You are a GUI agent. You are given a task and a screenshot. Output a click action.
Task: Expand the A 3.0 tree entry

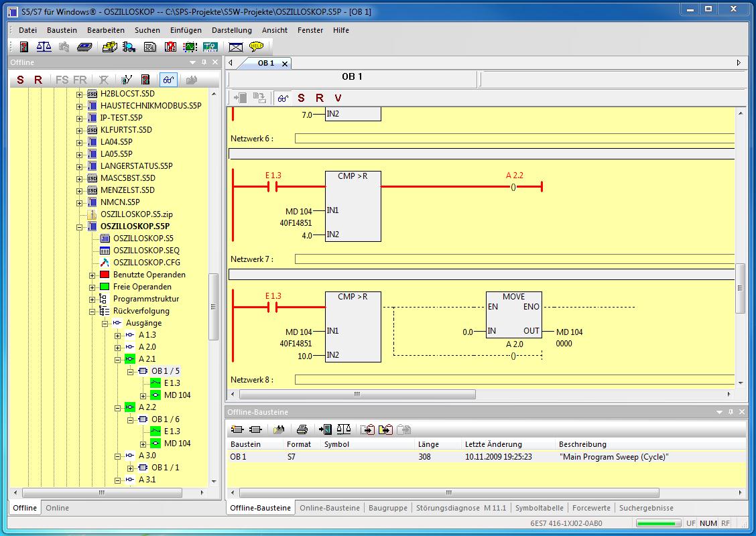coord(119,455)
